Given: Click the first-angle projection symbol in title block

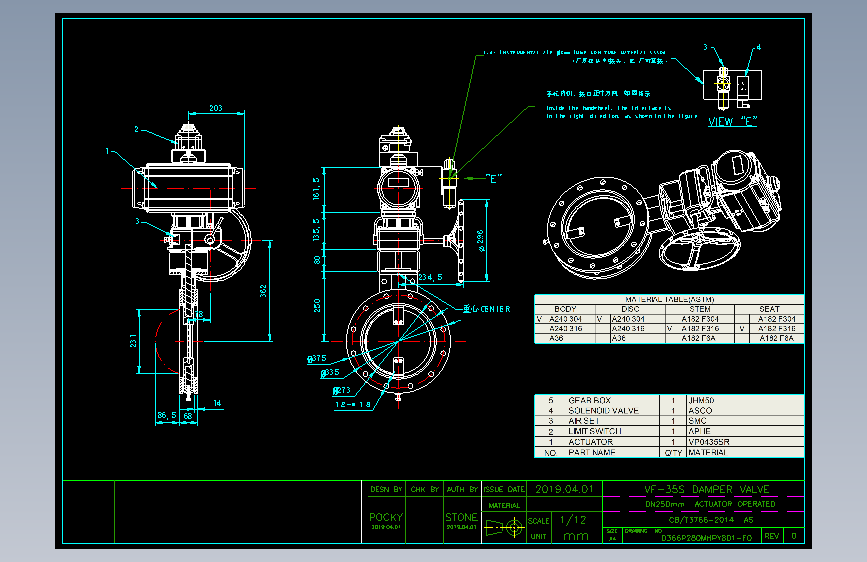Looking at the screenshot, I should pyautogui.click(x=504, y=527).
